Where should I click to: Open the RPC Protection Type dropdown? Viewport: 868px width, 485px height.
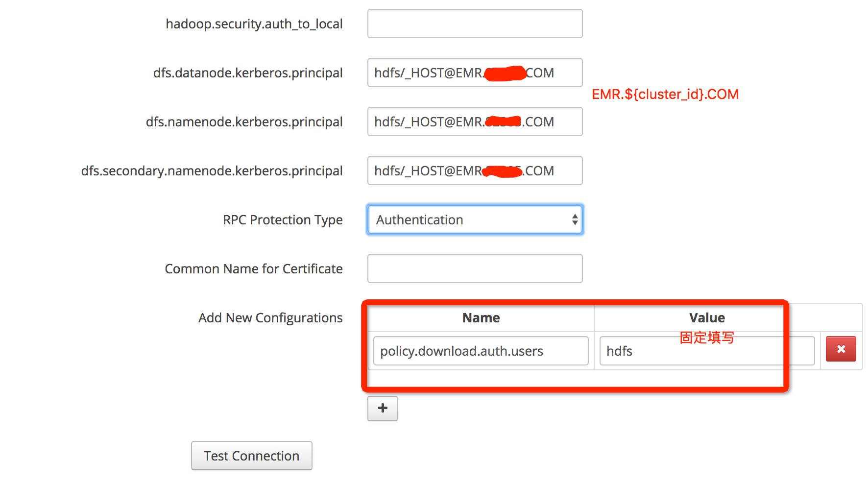(x=475, y=219)
